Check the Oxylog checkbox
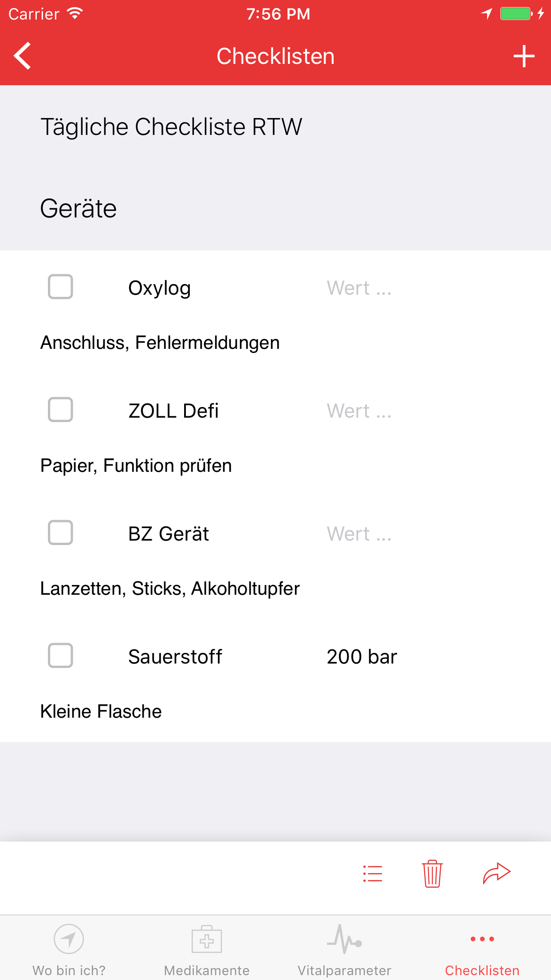Viewport: 551px width, 980px height. coord(60,287)
